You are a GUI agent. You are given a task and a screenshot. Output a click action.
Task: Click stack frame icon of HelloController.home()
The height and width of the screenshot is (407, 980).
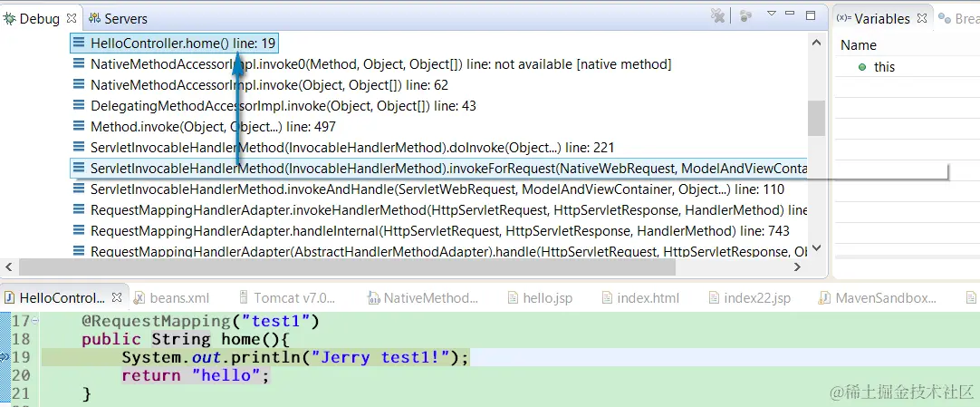click(x=79, y=44)
